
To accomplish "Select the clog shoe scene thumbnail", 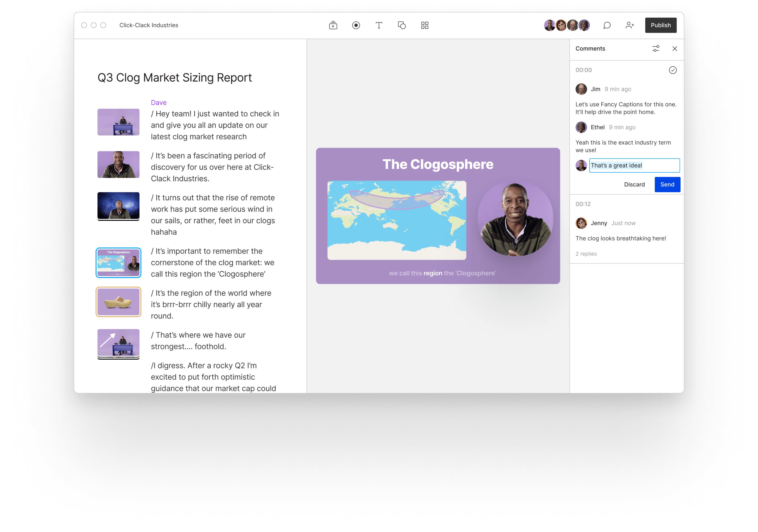I will pos(118,302).
